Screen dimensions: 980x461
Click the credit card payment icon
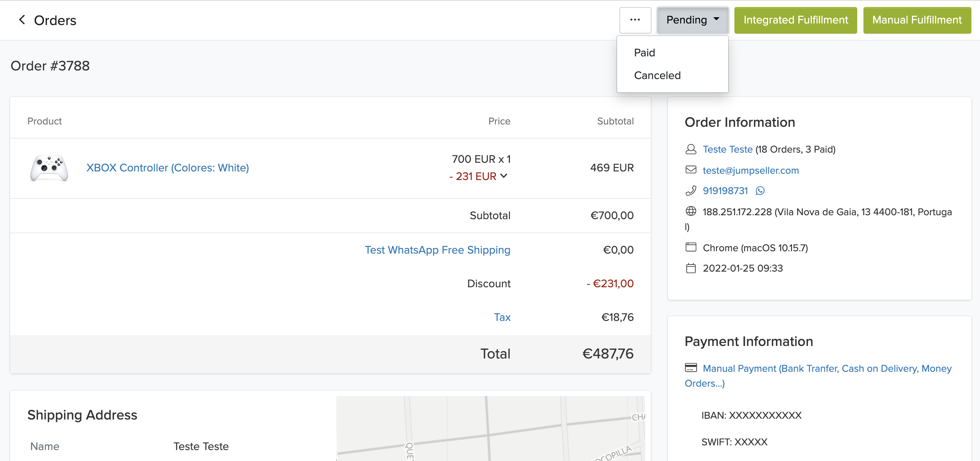pos(691,368)
